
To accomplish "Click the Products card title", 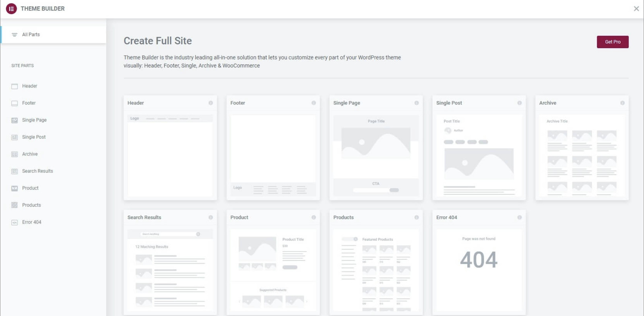I will pos(343,218).
